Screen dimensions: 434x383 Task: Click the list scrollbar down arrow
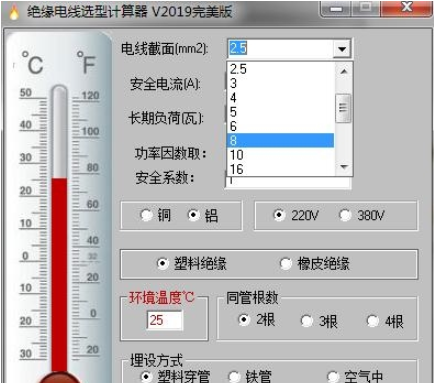[343, 167]
